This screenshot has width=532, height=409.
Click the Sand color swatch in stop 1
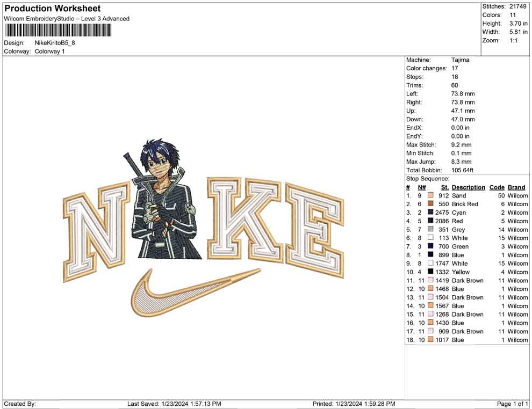click(x=430, y=195)
